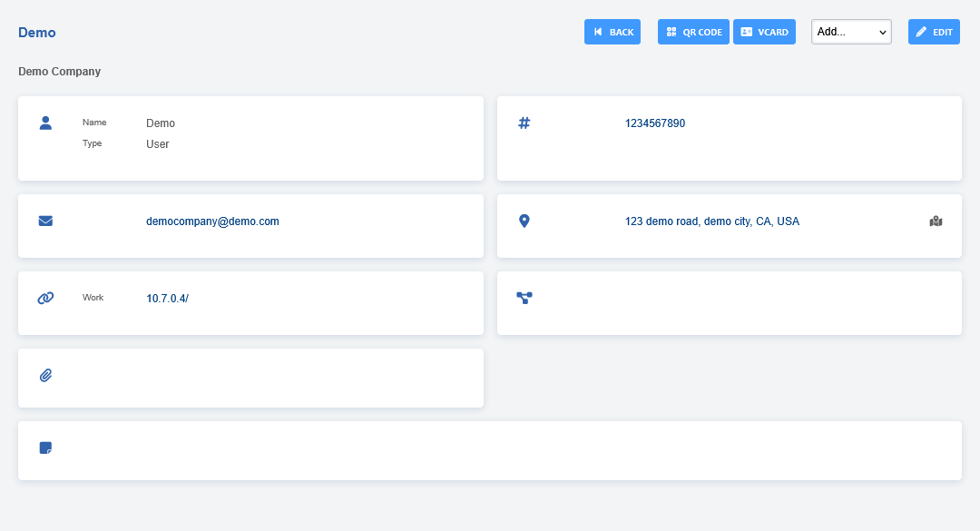Click the location pin icon
The image size is (980, 531).
point(524,221)
